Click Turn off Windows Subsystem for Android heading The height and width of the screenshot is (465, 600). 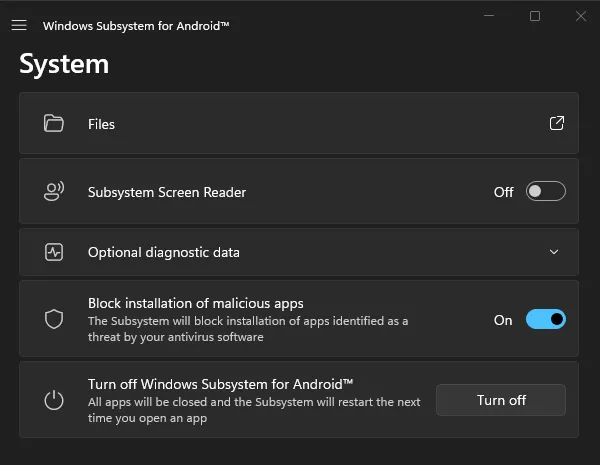pyautogui.click(x=220, y=384)
